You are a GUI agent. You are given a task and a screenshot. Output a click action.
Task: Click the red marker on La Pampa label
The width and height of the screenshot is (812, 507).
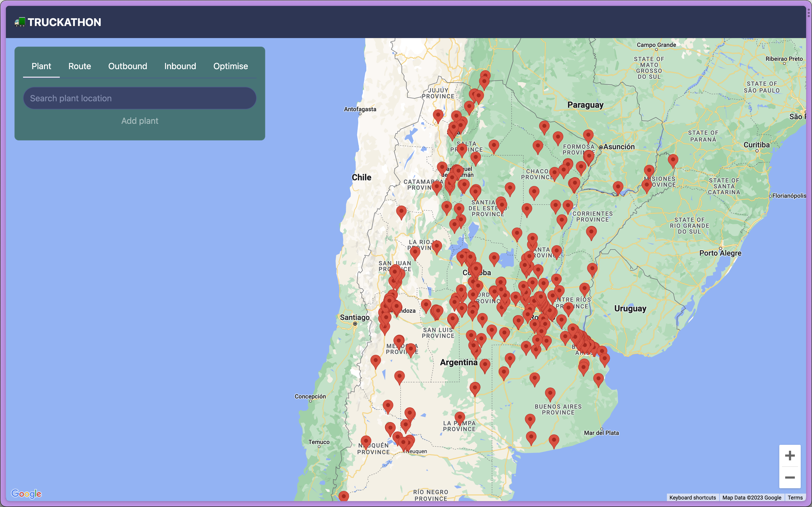pyautogui.click(x=460, y=417)
